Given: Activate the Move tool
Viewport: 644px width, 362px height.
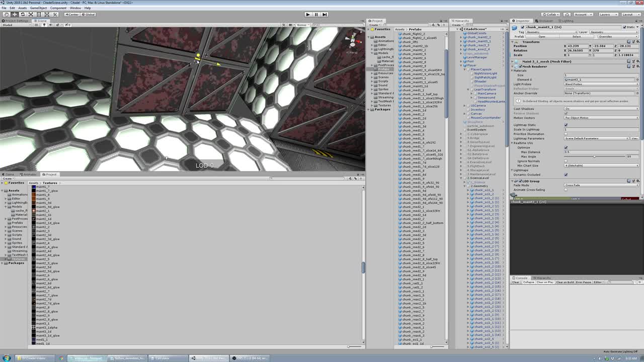Looking at the screenshot, I should point(15,15).
